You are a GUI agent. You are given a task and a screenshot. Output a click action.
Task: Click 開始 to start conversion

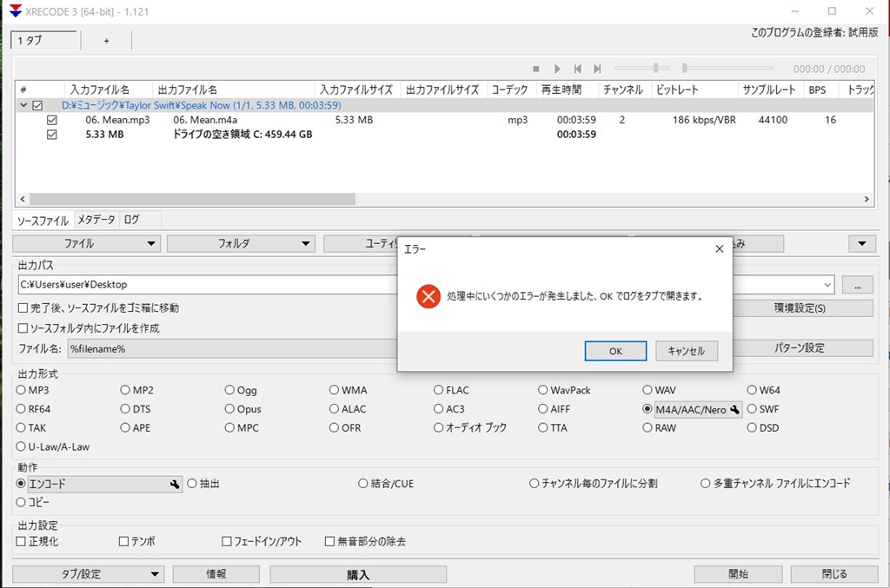click(738, 574)
